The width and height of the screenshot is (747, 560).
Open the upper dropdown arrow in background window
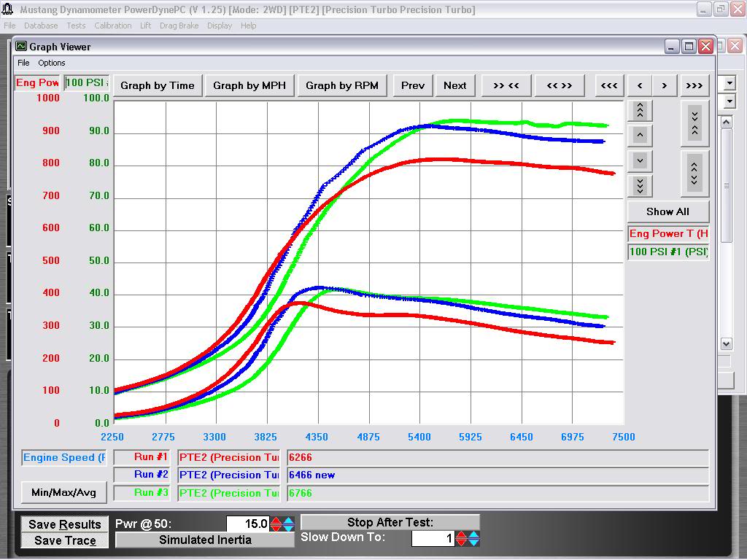[x=729, y=83]
